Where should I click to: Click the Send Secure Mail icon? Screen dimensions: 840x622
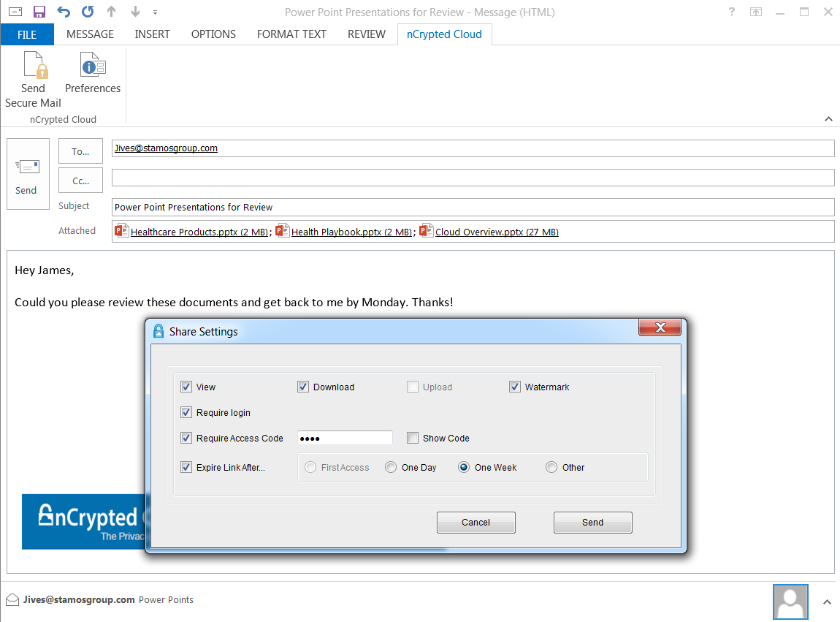tap(33, 80)
